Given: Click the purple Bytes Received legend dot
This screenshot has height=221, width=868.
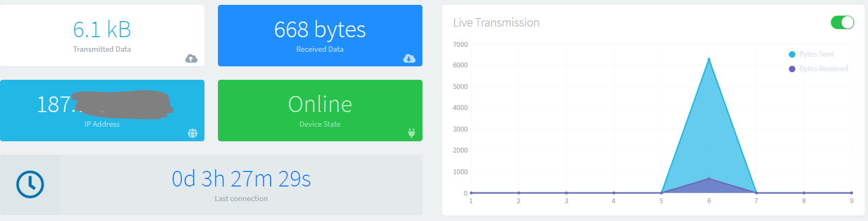Looking at the screenshot, I should (x=792, y=69).
